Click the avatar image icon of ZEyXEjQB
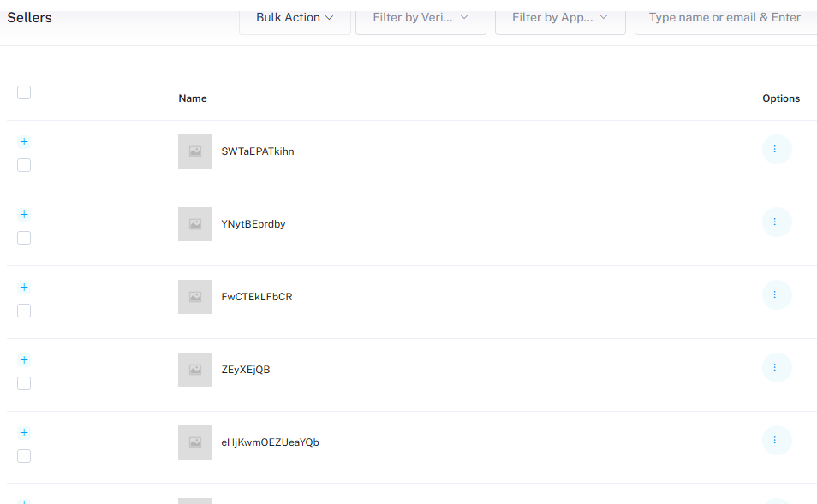 click(195, 370)
